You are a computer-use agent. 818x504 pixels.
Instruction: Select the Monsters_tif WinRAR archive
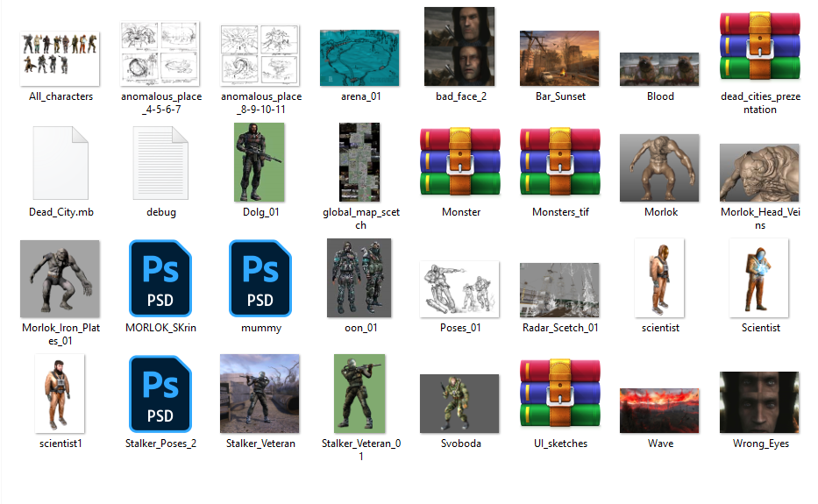coord(560,163)
